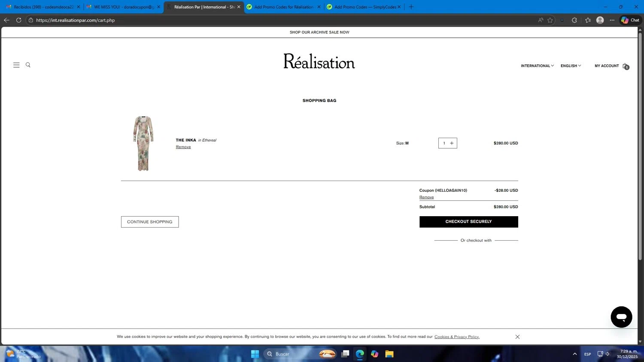
Task: Click the taskbar Buscar search box
Action: 300,354
